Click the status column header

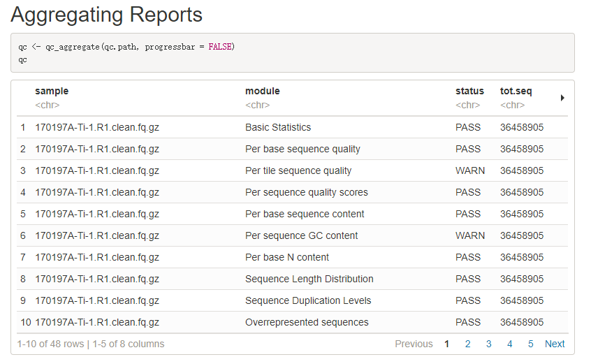pos(469,91)
